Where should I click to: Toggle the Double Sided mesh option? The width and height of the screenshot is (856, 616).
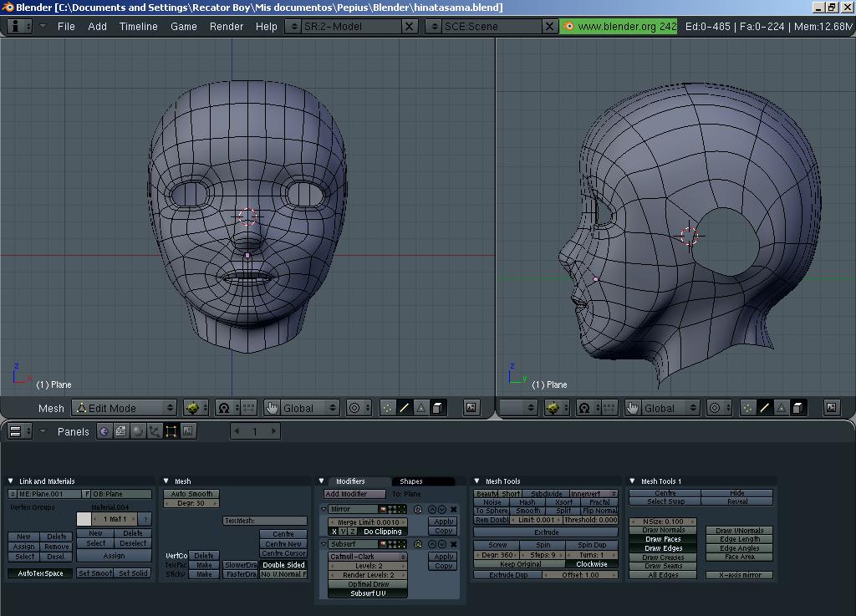pyautogui.click(x=283, y=565)
